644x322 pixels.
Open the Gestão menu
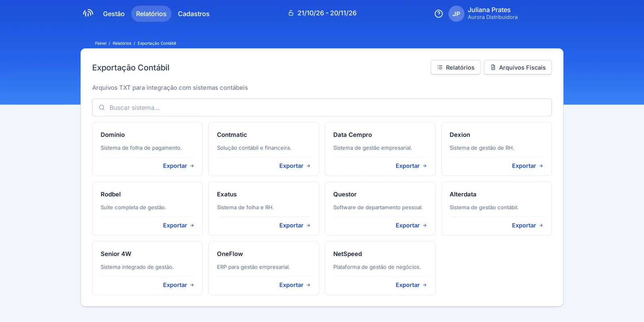tap(114, 14)
